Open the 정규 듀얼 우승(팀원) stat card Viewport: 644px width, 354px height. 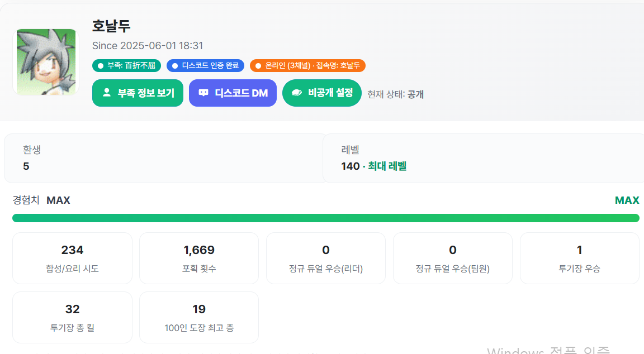point(453,258)
